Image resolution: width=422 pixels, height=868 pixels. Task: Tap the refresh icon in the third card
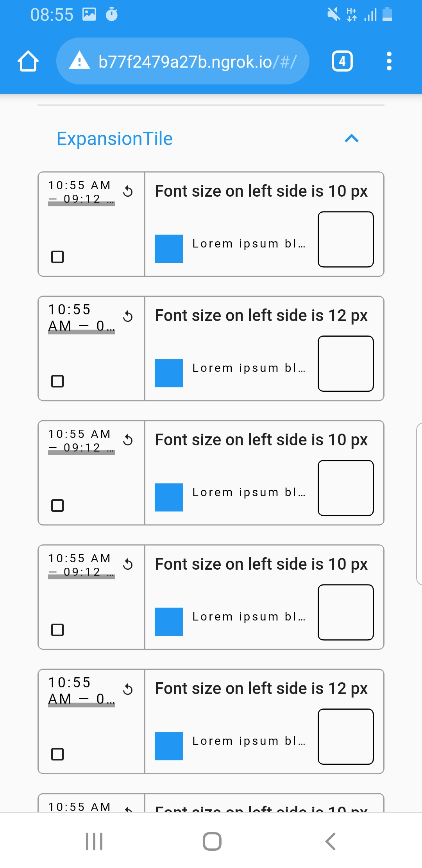[x=128, y=440]
